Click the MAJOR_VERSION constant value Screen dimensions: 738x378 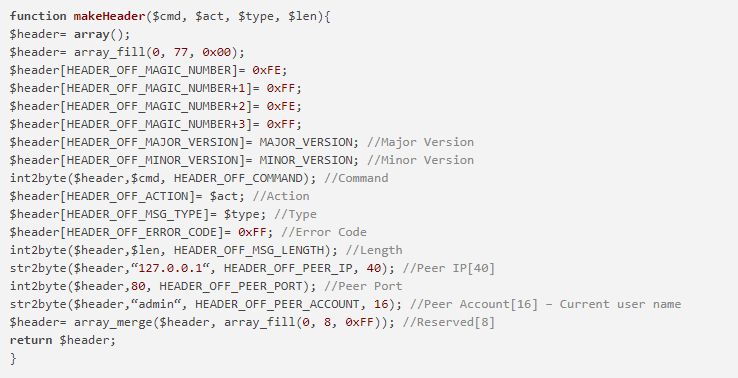point(305,142)
